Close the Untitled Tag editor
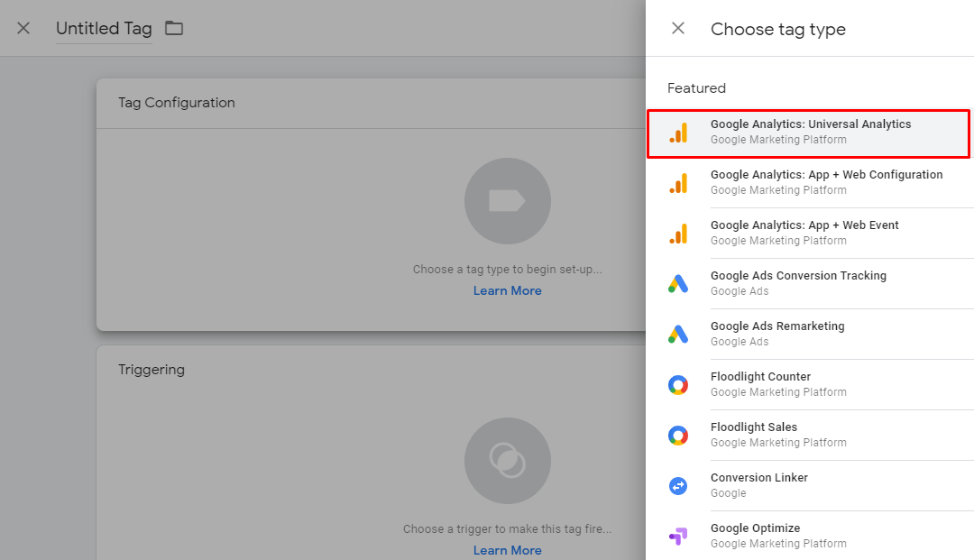This screenshot has width=974, height=560. click(23, 28)
